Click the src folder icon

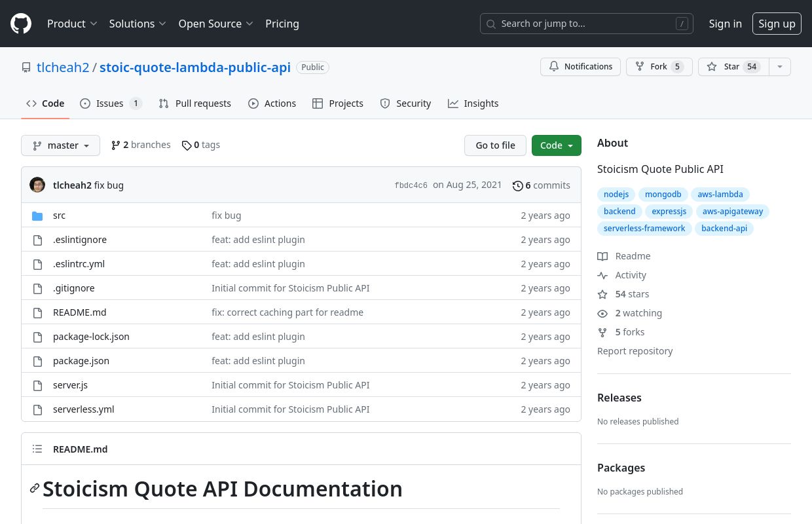37,215
